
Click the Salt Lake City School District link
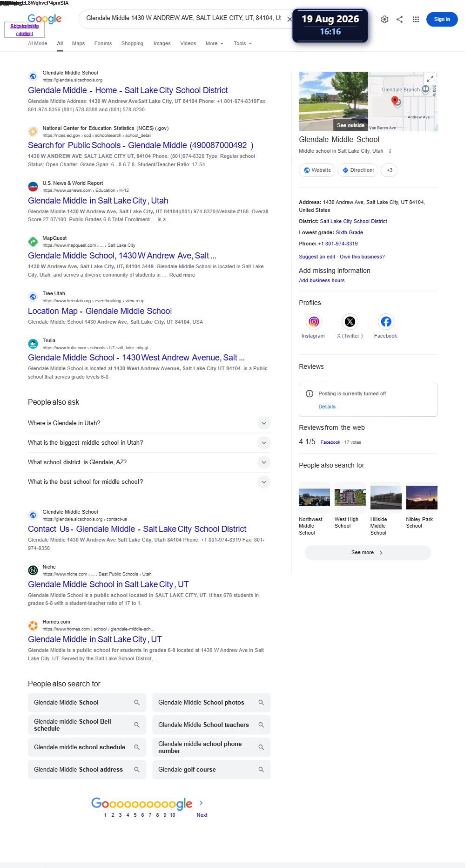354,222
